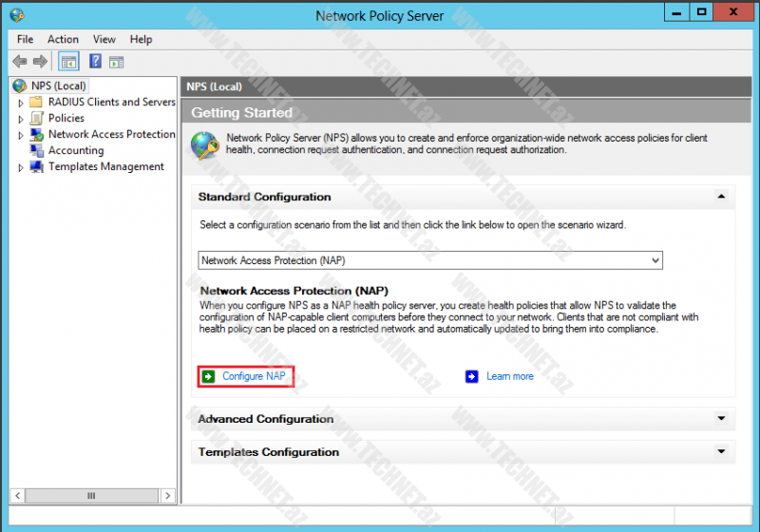Open the blue question mark Help icon
This screenshot has width=760, height=532.
(x=95, y=62)
